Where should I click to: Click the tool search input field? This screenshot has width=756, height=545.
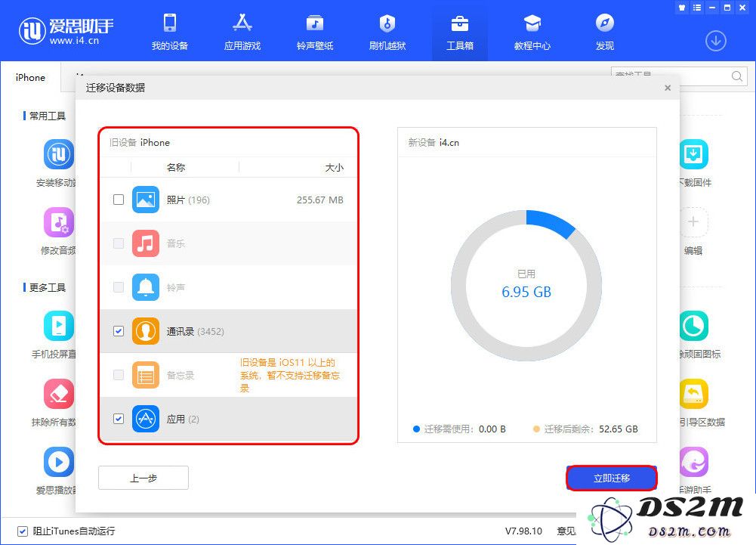679,76
